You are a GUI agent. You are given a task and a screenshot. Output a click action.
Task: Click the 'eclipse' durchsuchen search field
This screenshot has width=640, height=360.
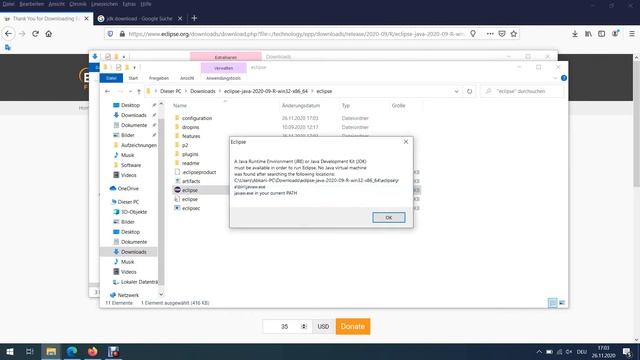(x=523, y=91)
